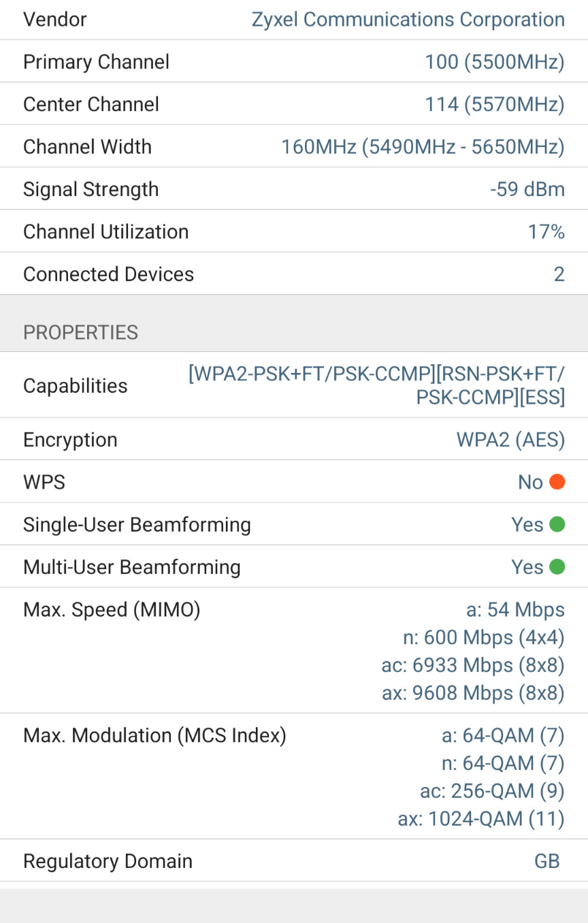Tap the Max. Speed (MIMO) label

click(112, 610)
